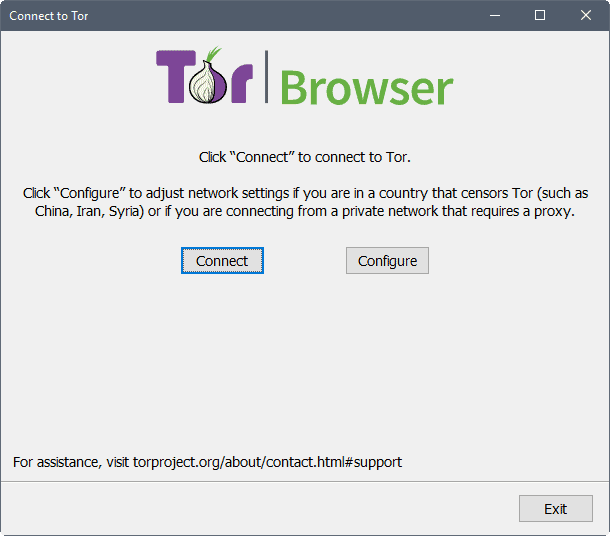Screen dimensions: 610x536
Task: Click the Configure instructions paragraph
Action: [305, 202]
